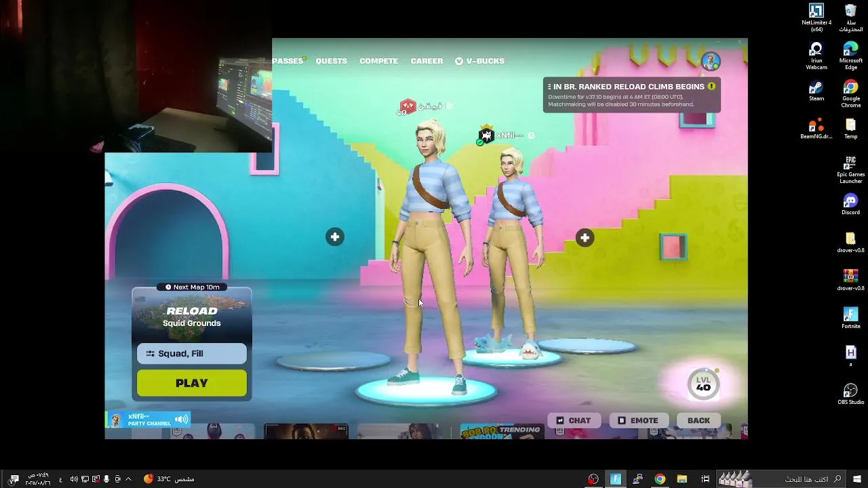The height and width of the screenshot is (488, 868).
Task: Toggle the party channel voice speaker icon
Action: tap(181, 420)
